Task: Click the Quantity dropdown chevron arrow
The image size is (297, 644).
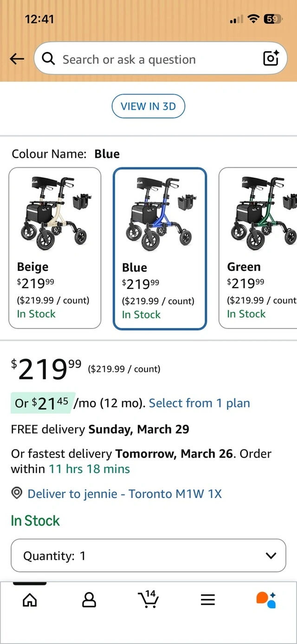Action: [x=271, y=556]
